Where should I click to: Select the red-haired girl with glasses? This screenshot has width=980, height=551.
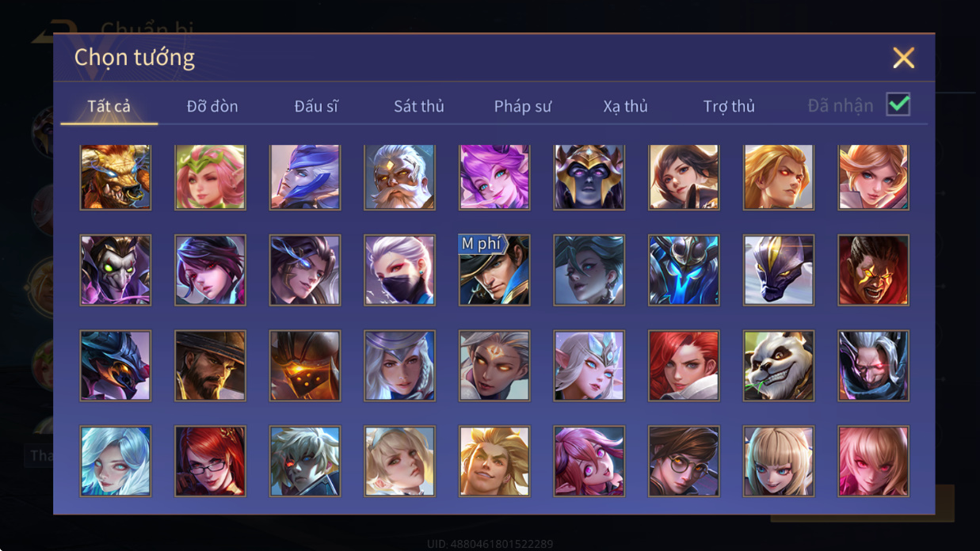pos(210,462)
